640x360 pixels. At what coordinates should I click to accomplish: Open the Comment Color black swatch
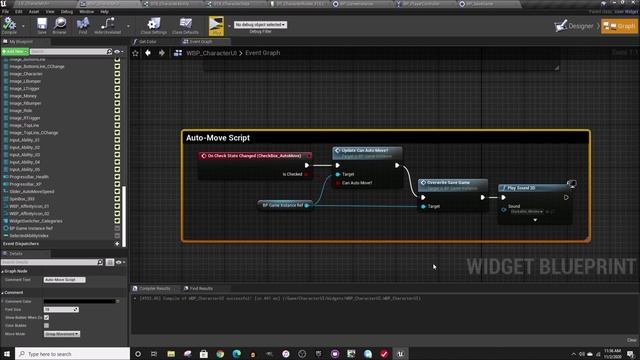pos(80,301)
